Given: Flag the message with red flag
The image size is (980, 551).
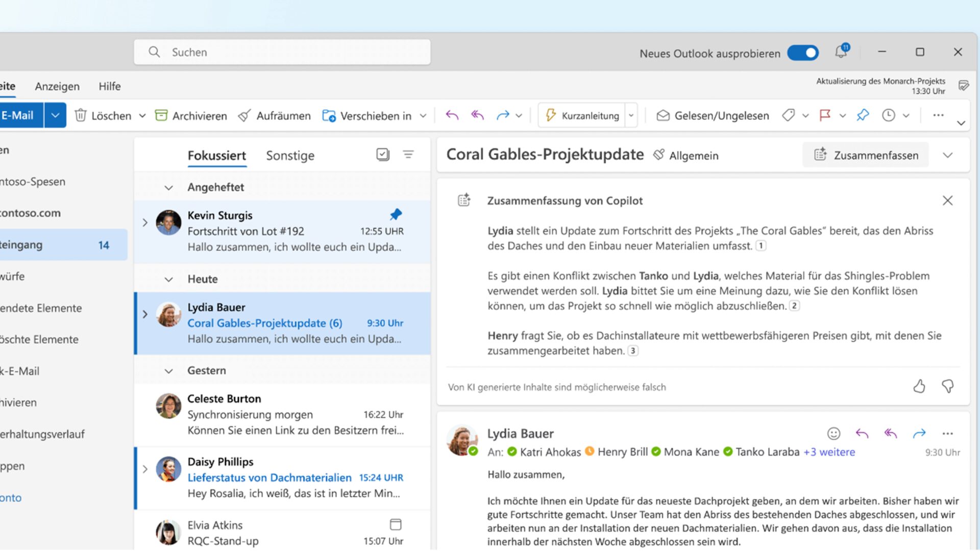Looking at the screenshot, I should coord(825,115).
